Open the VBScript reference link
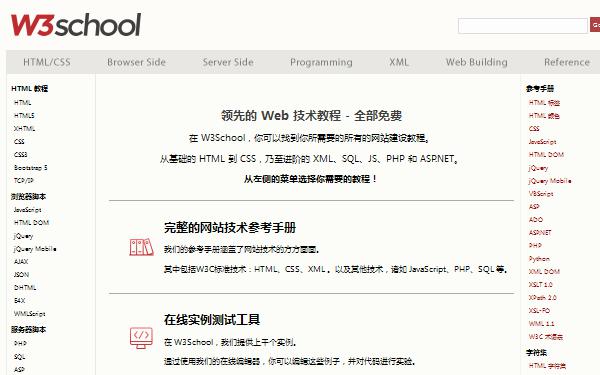The width and height of the screenshot is (600, 375). click(541, 194)
